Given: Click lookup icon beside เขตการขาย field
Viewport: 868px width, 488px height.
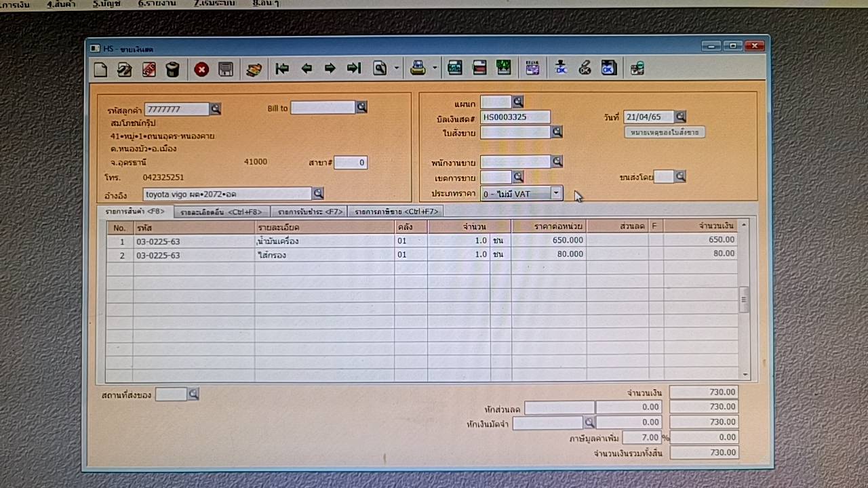Looking at the screenshot, I should click(517, 177).
